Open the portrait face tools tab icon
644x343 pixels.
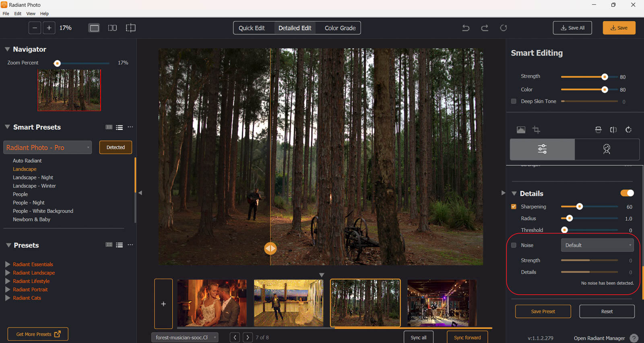coord(607,149)
